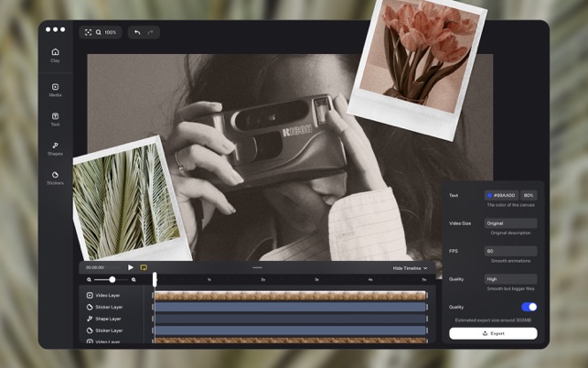Click the 1s mark on timeline ruler
This screenshot has width=588, height=368.
(x=209, y=280)
